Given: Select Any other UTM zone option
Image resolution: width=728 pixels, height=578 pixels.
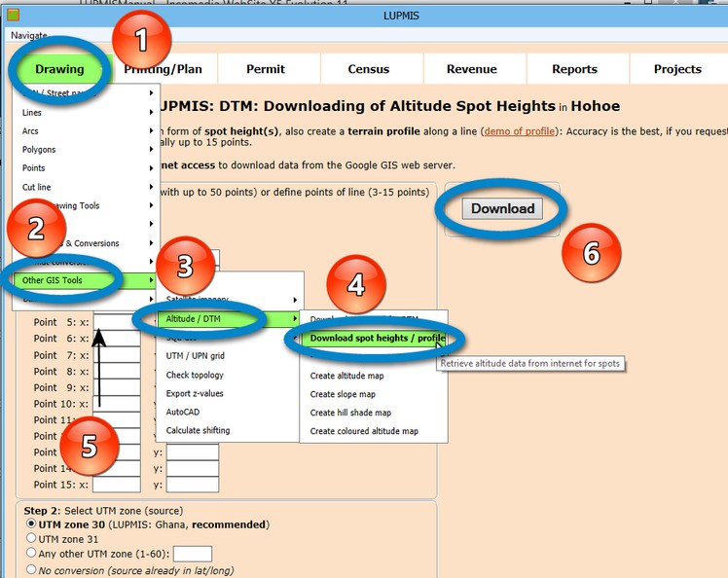Looking at the screenshot, I should click(x=31, y=553).
